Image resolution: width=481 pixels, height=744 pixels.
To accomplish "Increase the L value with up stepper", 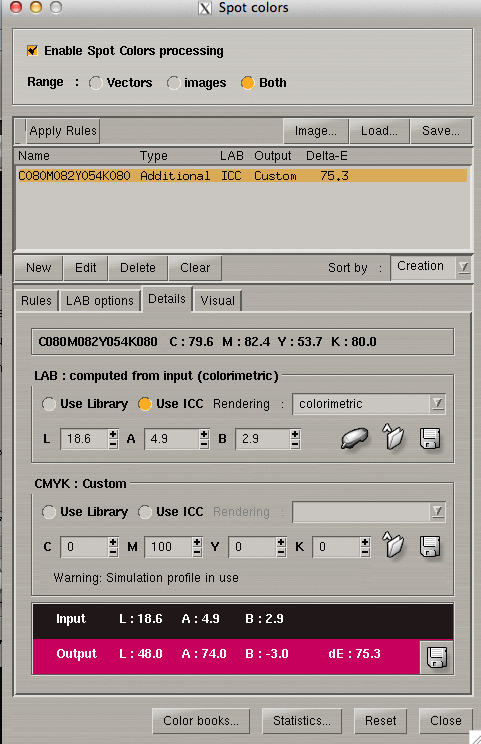I will [x=113, y=434].
